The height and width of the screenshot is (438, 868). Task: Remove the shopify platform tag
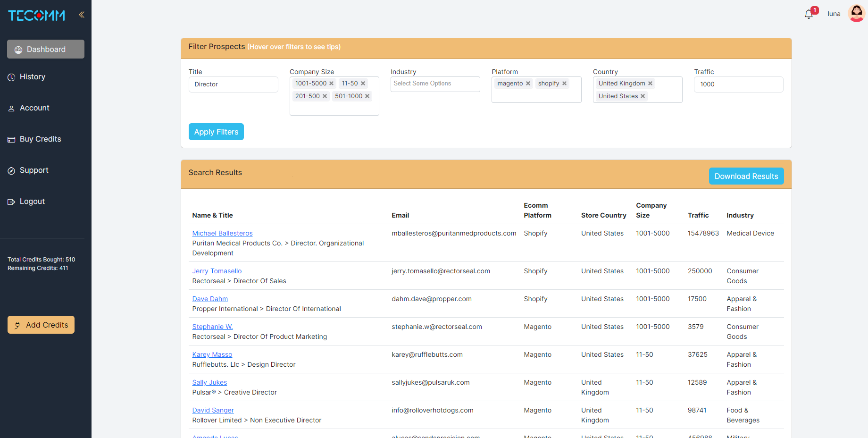[564, 84]
